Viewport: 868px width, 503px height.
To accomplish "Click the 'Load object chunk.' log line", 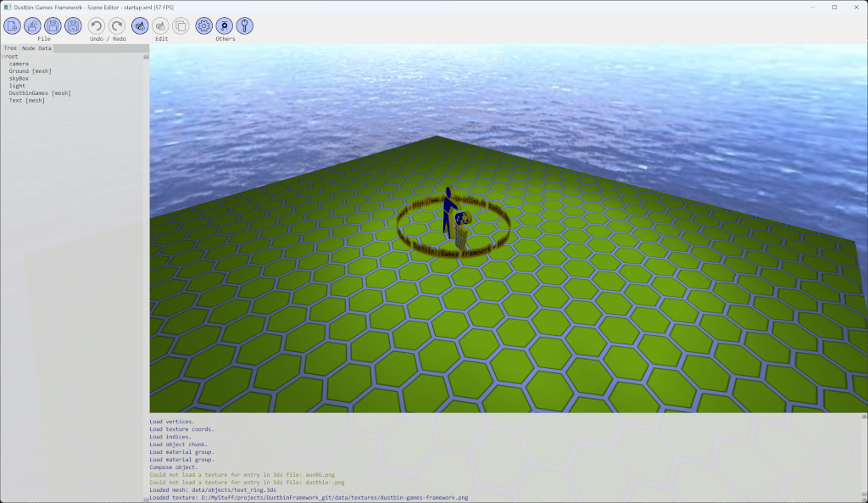I will [x=178, y=444].
